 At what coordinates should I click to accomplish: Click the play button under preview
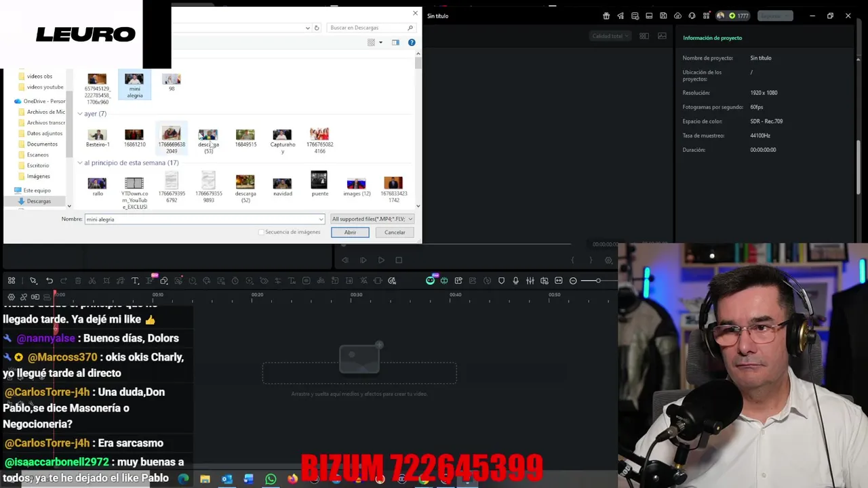tap(381, 260)
